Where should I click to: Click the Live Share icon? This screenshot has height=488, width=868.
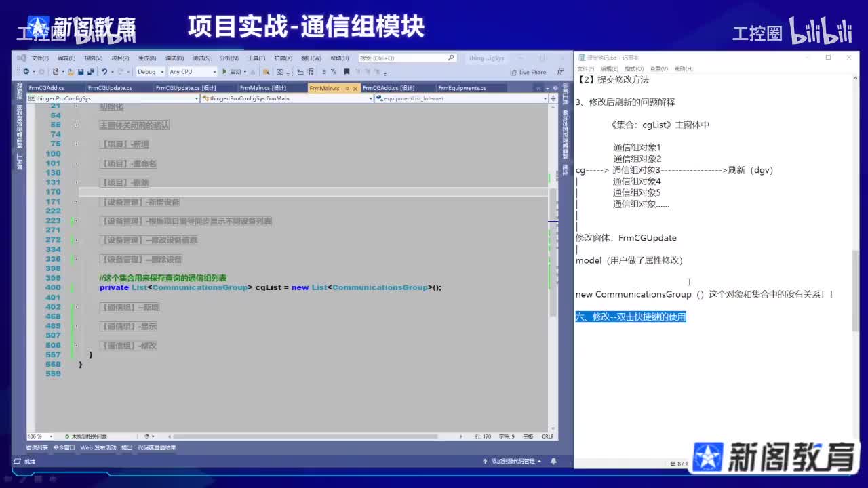click(x=515, y=72)
